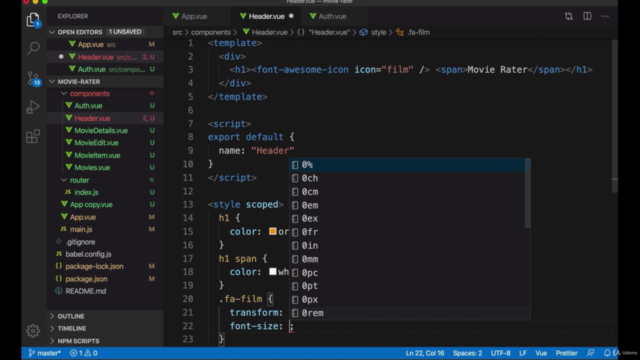The width and height of the screenshot is (640, 360).
Task: Expand the Outline section
Action: click(105, 316)
